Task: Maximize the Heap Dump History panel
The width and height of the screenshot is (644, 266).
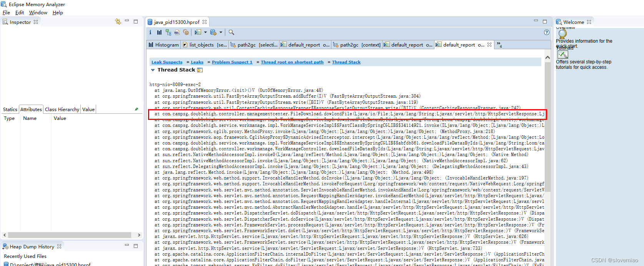Action: coord(136,246)
